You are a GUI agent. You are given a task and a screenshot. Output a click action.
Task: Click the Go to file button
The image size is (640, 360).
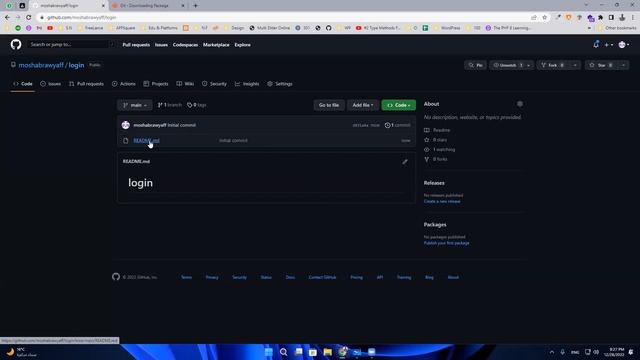point(329,105)
